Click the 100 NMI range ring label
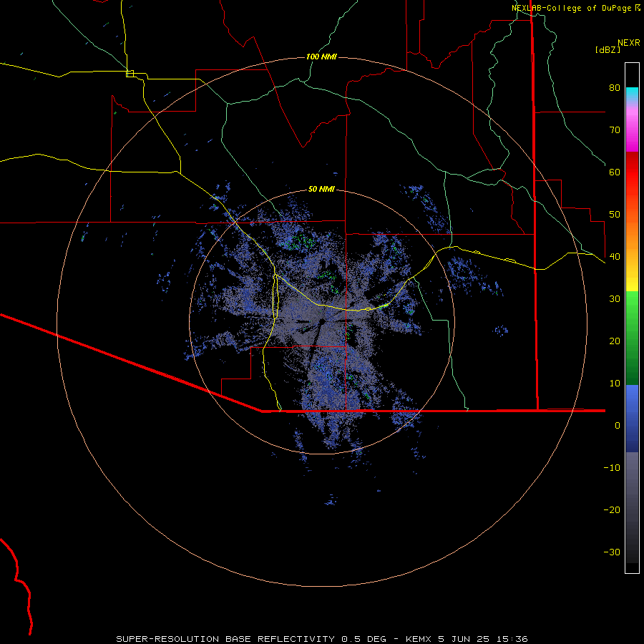This screenshot has height=644, width=644. [321, 57]
